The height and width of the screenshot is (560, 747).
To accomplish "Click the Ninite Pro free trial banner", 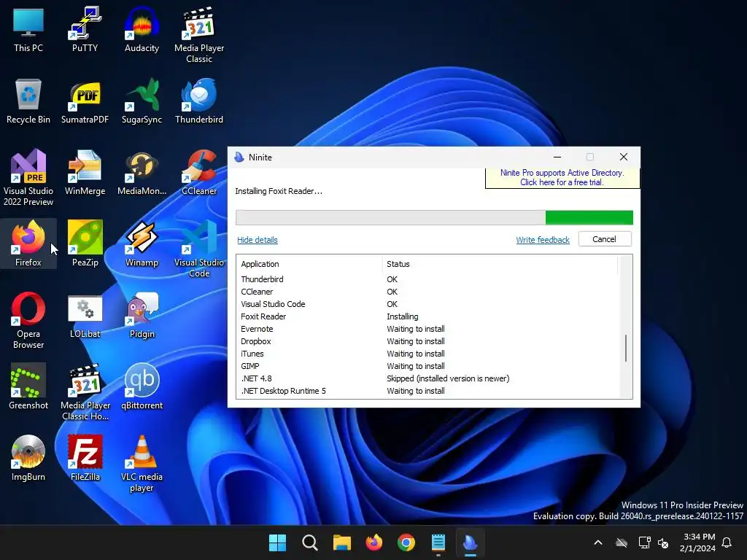I will click(x=562, y=178).
